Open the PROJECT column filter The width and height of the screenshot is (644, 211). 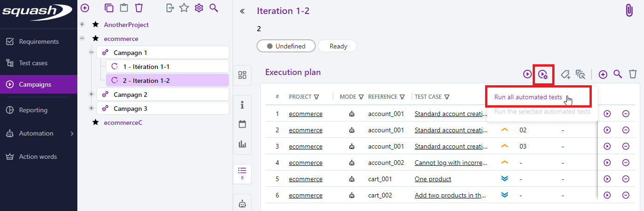(316, 97)
